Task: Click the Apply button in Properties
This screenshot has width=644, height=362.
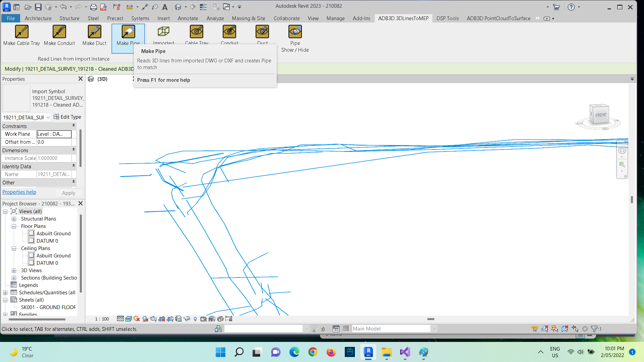Action: [x=68, y=193]
